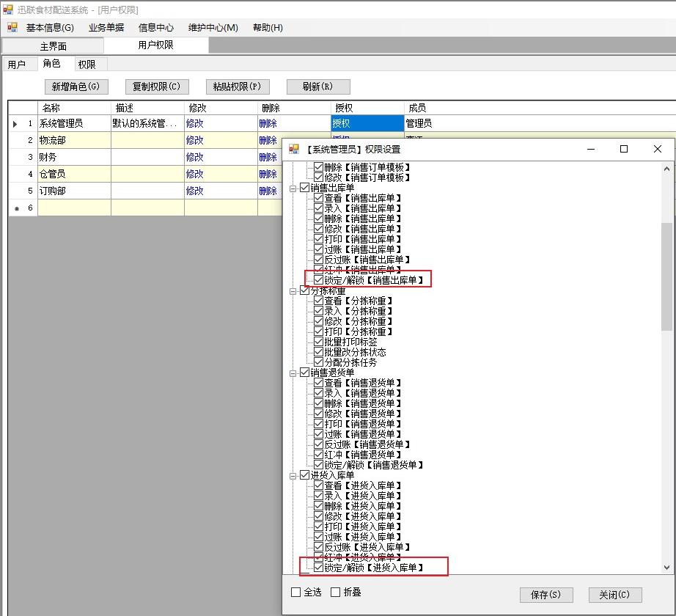Open the 维护中心(M) menu

click(x=213, y=28)
